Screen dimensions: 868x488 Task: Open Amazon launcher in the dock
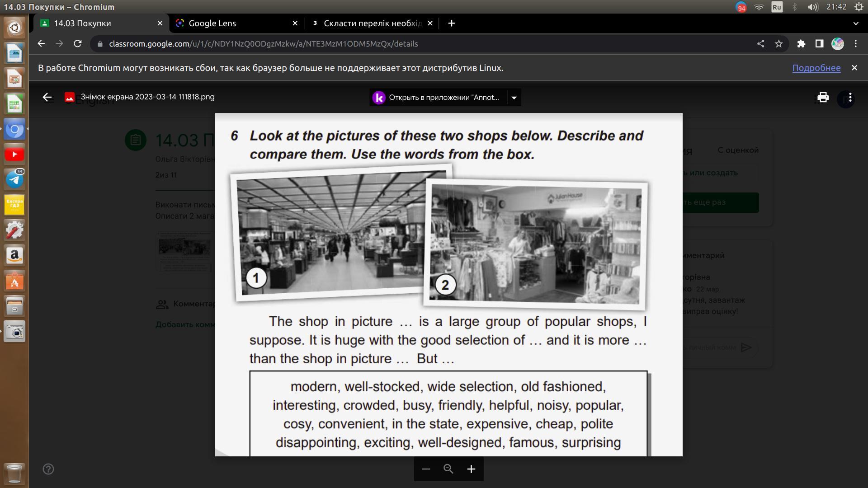pyautogui.click(x=14, y=256)
